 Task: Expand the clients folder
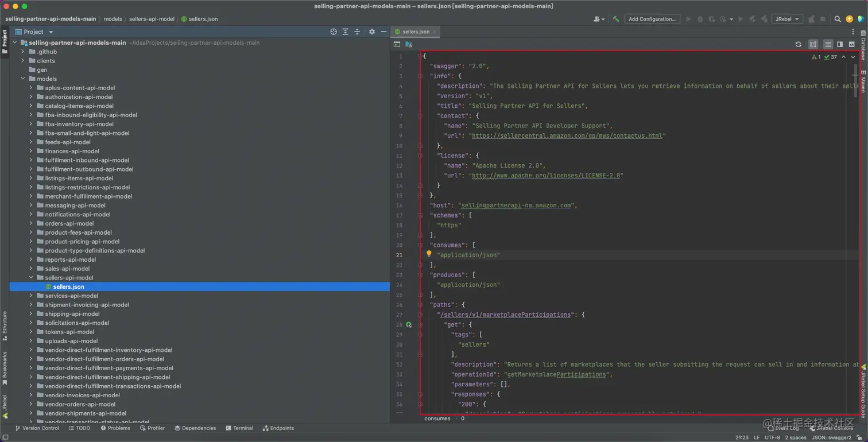(23, 61)
